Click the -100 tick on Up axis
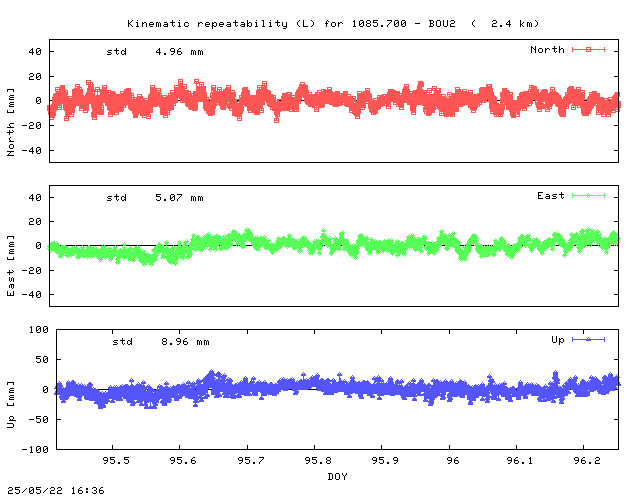 point(35,449)
